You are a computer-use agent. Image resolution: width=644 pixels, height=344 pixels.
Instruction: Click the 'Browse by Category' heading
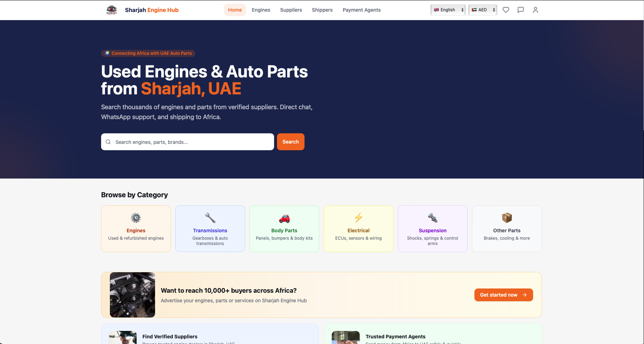pyautogui.click(x=135, y=195)
